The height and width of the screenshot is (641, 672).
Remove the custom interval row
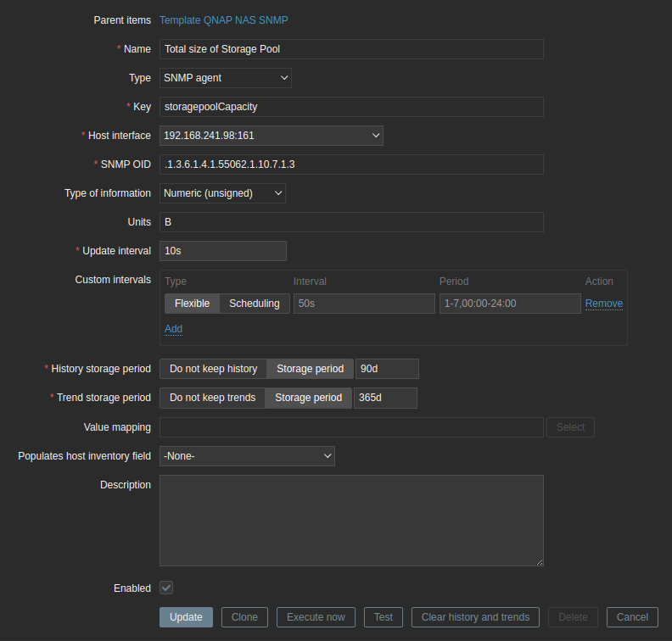tap(604, 304)
